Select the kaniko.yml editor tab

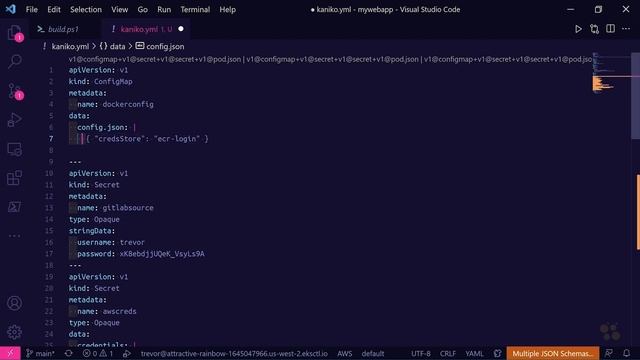tap(146, 29)
